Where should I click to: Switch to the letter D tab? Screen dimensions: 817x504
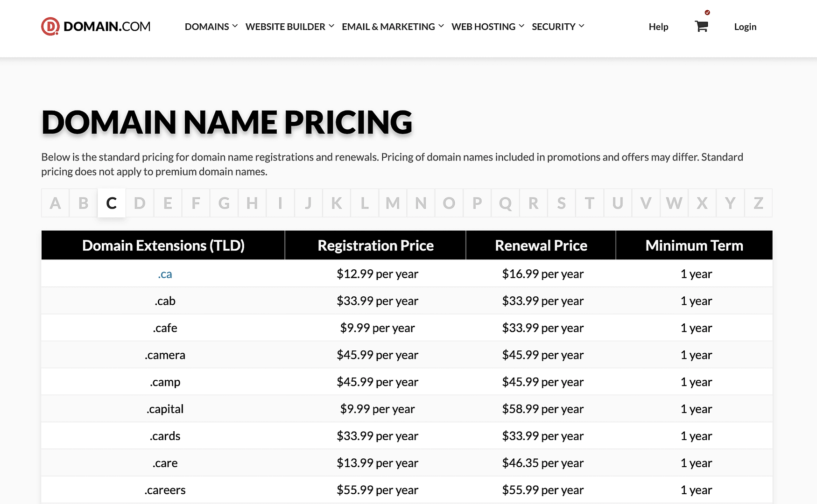[140, 203]
